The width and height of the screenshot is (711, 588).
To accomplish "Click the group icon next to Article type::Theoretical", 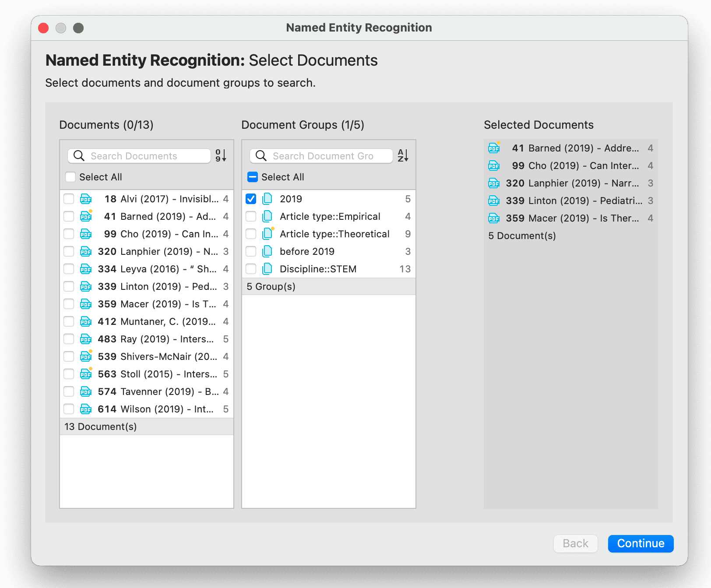I will coord(268,234).
